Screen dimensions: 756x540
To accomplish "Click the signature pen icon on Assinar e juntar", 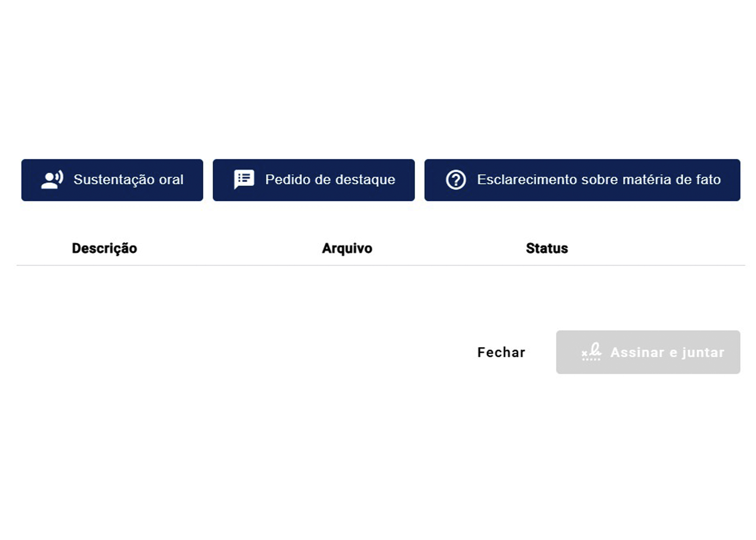I will 591,352.
